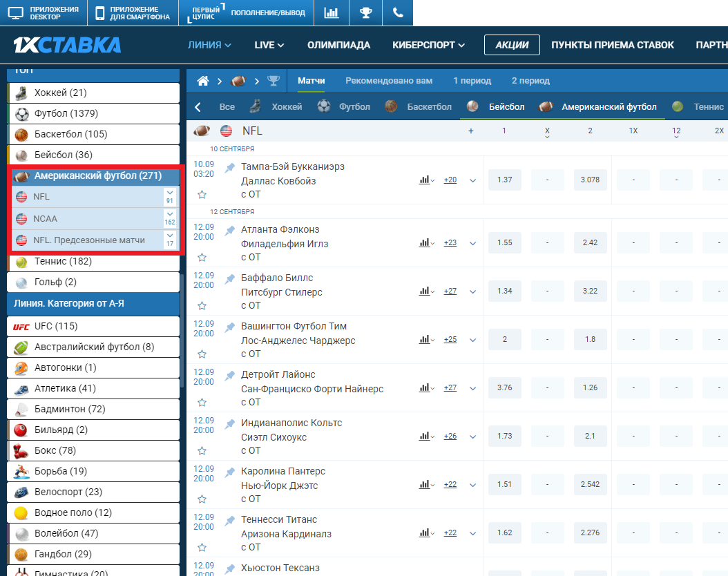Click the trophy results icon in top bar
Image resolution: width=728 pixels, height=576 pixels.
366,12
